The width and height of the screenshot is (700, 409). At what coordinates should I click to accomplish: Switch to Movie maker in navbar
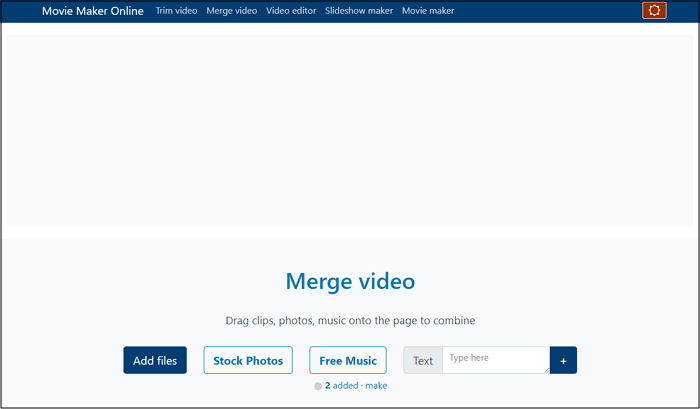[428, 11]
